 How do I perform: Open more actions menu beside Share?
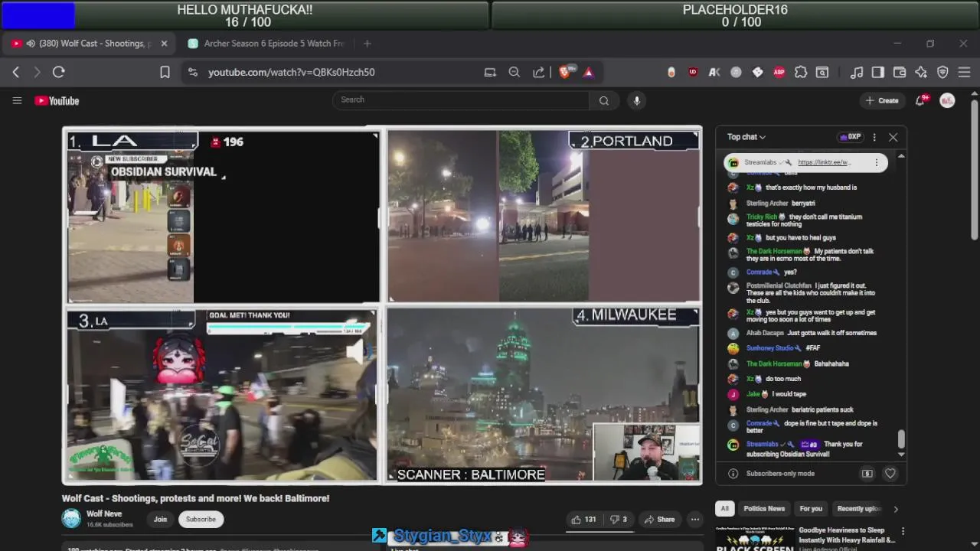694,519
